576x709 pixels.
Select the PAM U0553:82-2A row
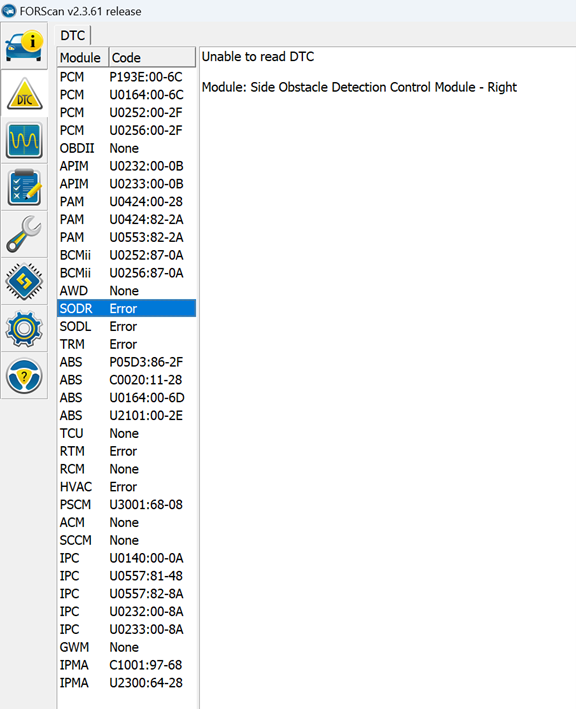[x=127, y=237]
